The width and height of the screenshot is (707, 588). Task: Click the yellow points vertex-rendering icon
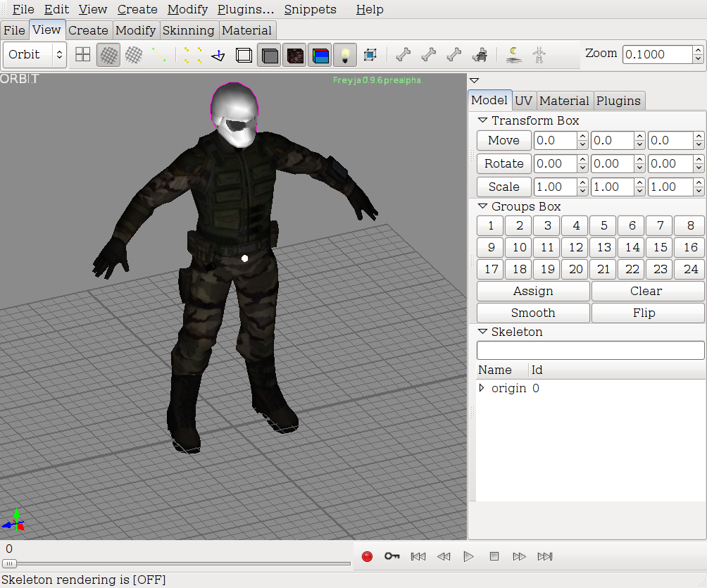(x=192, y=54)
